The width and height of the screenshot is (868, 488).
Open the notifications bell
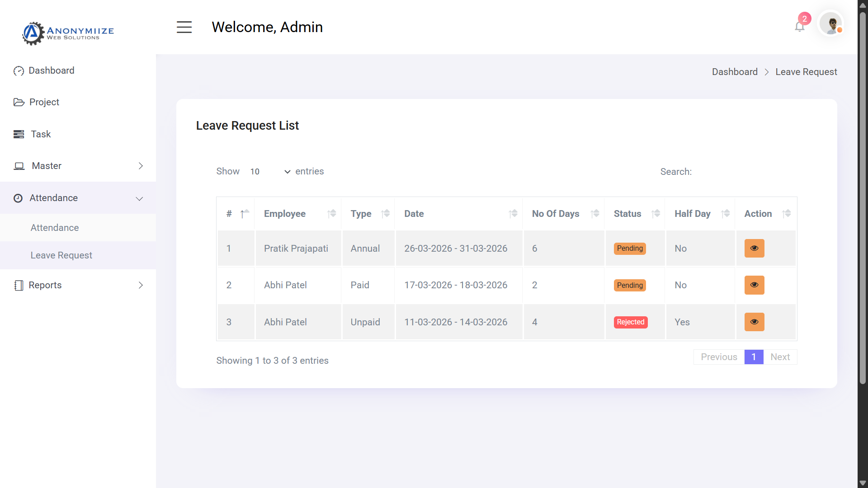tap(799, 27)
